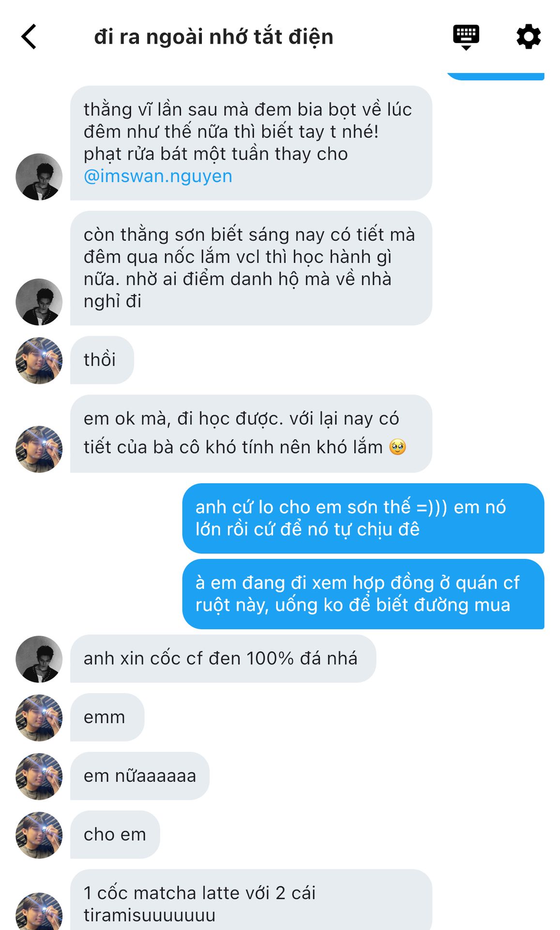Select the "em nữaaaaaa" message bubble
Viewport: 560px width, 930px height.
139,776
